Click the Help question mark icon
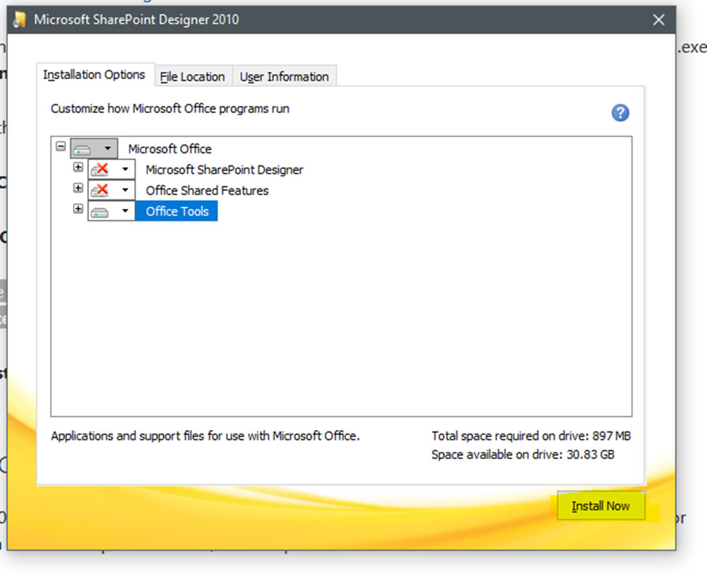This screenshot has width=707, height=588. (620, 113)
